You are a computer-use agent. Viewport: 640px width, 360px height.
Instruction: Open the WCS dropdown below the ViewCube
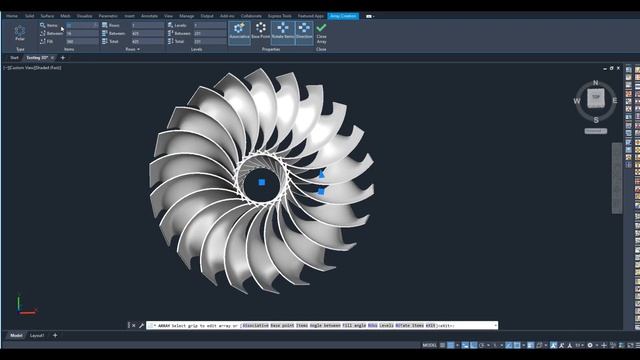[x=596, y=131]
